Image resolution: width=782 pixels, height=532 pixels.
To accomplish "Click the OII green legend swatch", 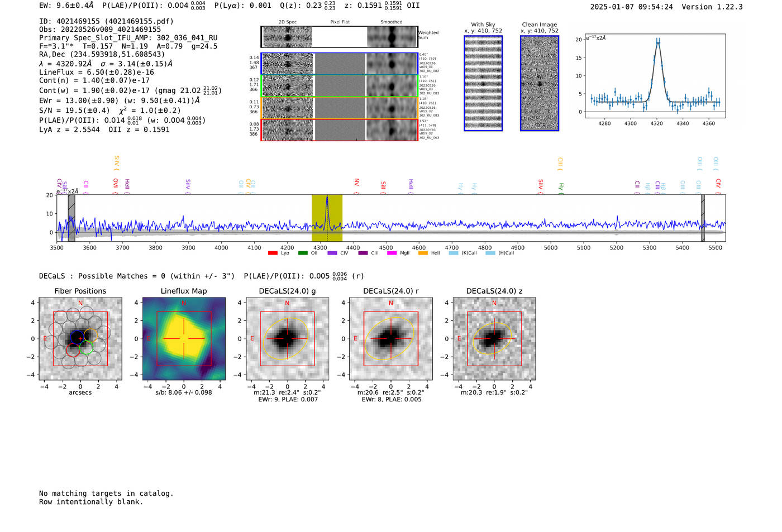I will tap(303, 253).
